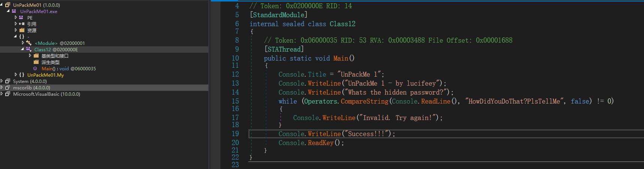Click the System assembly icon

(x=7, y=81)
